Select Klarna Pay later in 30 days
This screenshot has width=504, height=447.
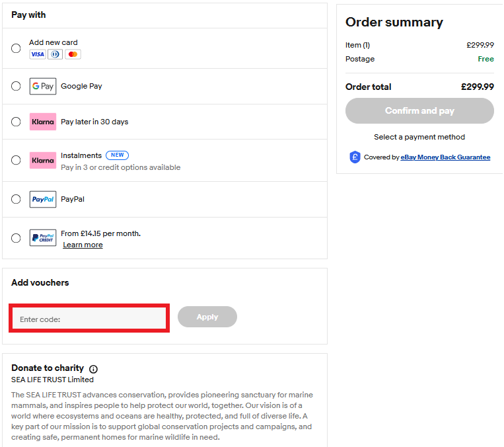16,122
